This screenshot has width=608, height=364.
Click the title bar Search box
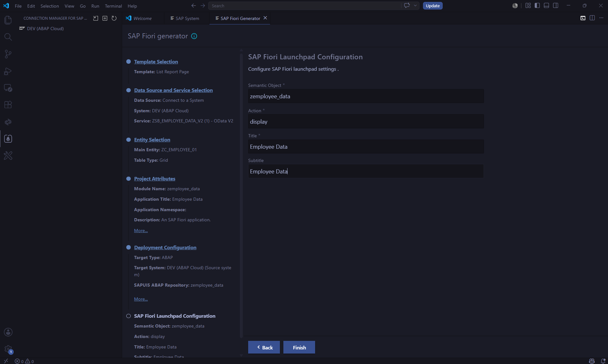click(305, 6)
